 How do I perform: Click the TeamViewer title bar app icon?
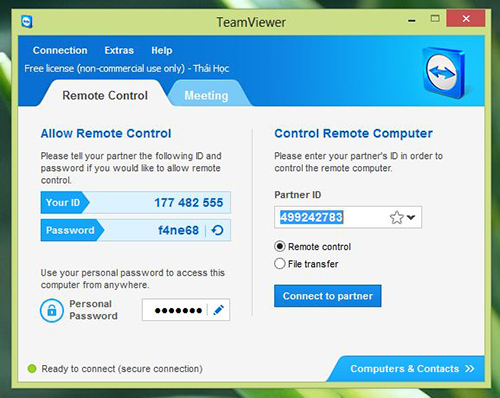pos(27,22)
